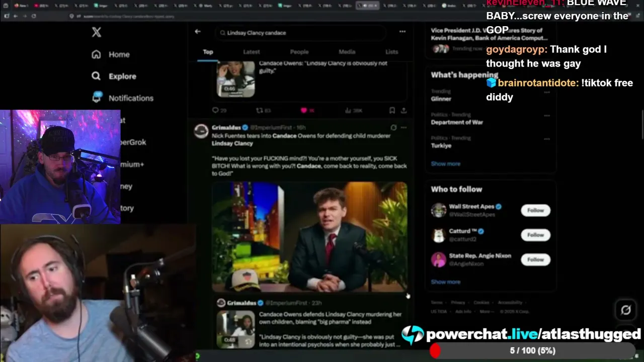Open the Terms footer link

point(437,303)
